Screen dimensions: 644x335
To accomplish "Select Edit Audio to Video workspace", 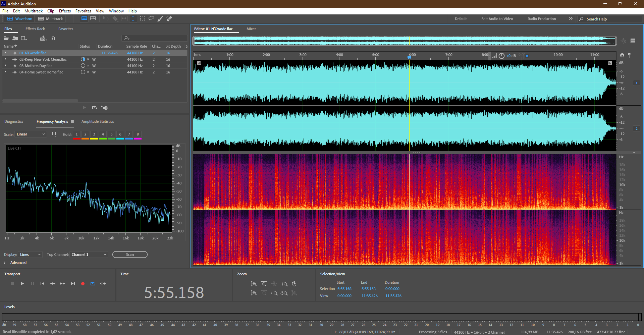I will (497, 19).
